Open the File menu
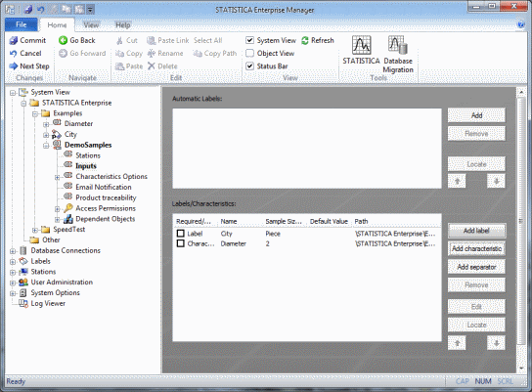532x392 pixels. click(22, 24)
